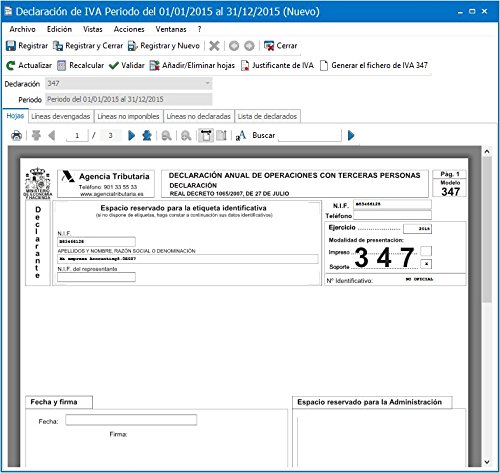Image resolution: width=500 pixels, height=473 pixels.
Task: Open the Ventanas menu
Action: [171, 29]
